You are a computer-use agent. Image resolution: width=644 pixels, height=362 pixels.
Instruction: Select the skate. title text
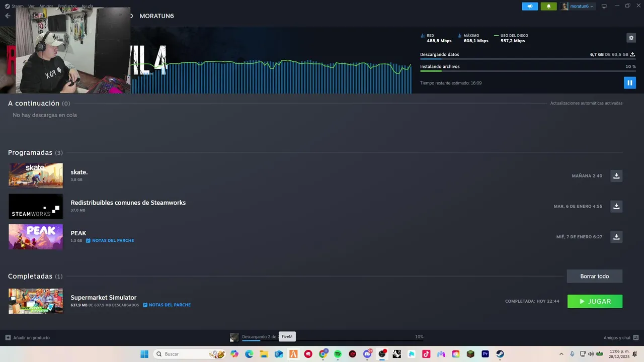tap(79, 172)
